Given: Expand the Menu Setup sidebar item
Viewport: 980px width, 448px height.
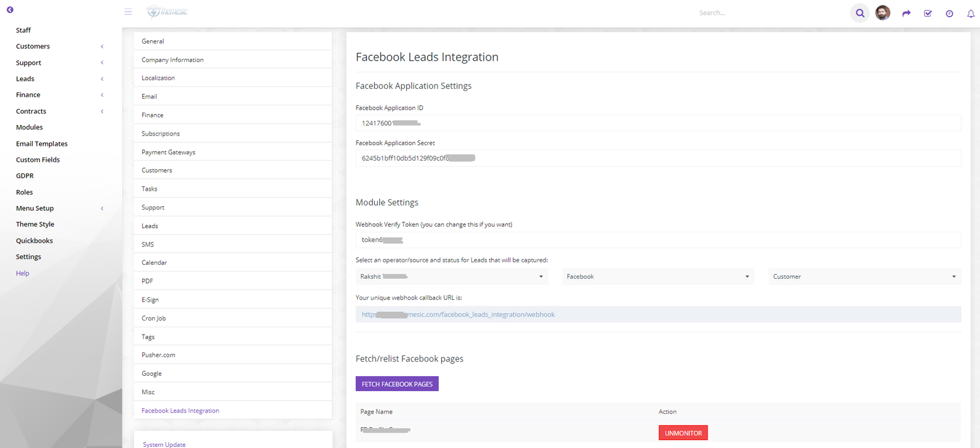Looking at the screenshot, I should click(35, 208).
